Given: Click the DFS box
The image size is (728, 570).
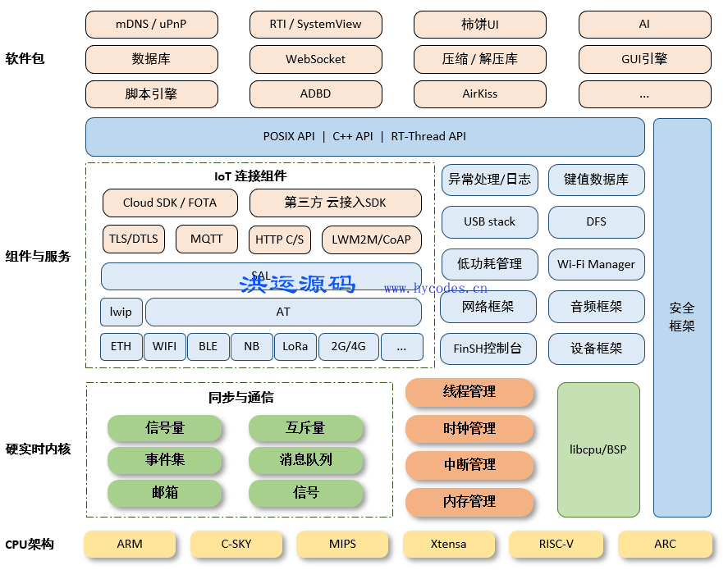Looking at the screenshot, I should point(596,222).
